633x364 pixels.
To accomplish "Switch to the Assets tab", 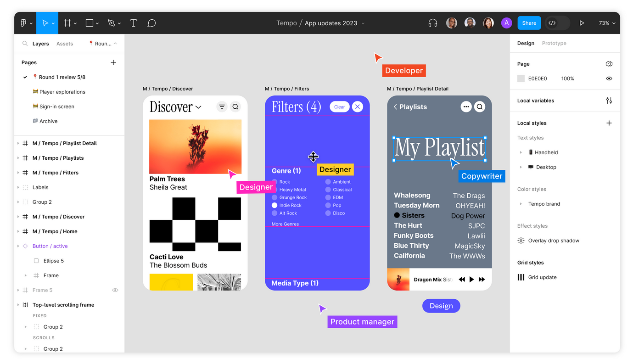I will click(64, 43).
